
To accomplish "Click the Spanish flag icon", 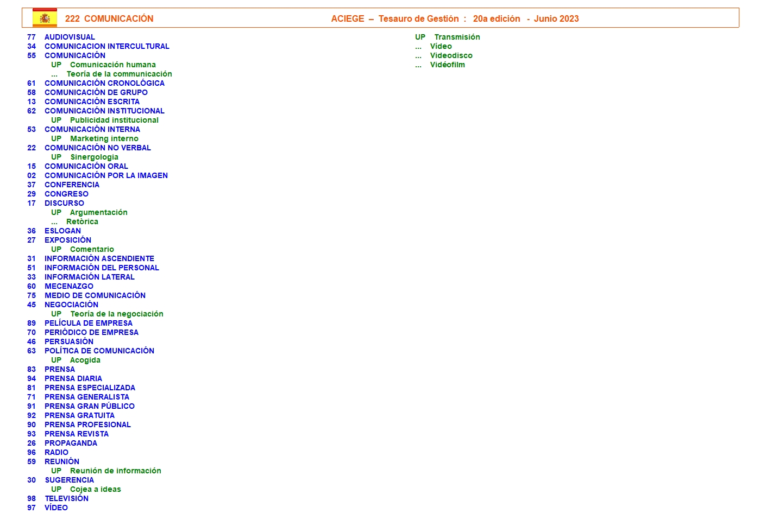I will tap(45, 18).
